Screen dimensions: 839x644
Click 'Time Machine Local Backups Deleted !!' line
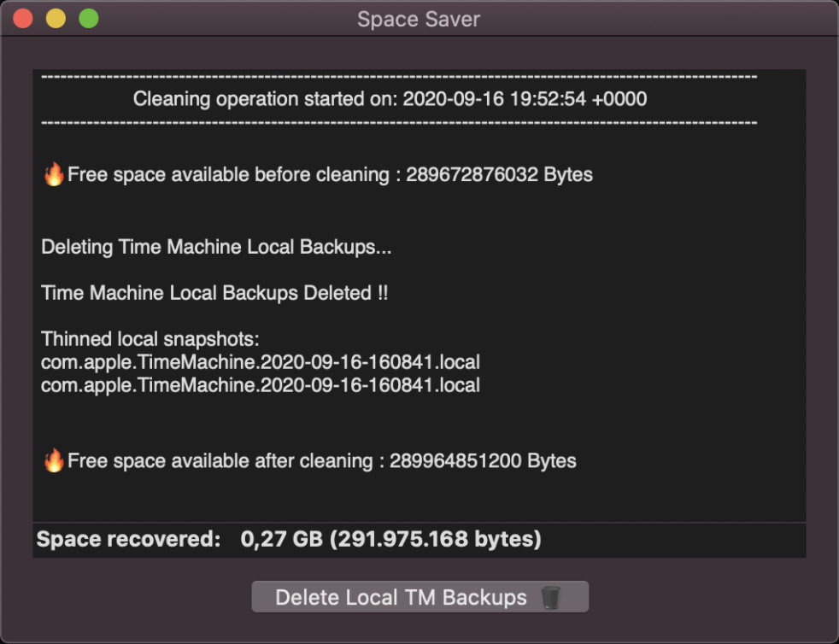pyautogui.click(x=214, y=293)
